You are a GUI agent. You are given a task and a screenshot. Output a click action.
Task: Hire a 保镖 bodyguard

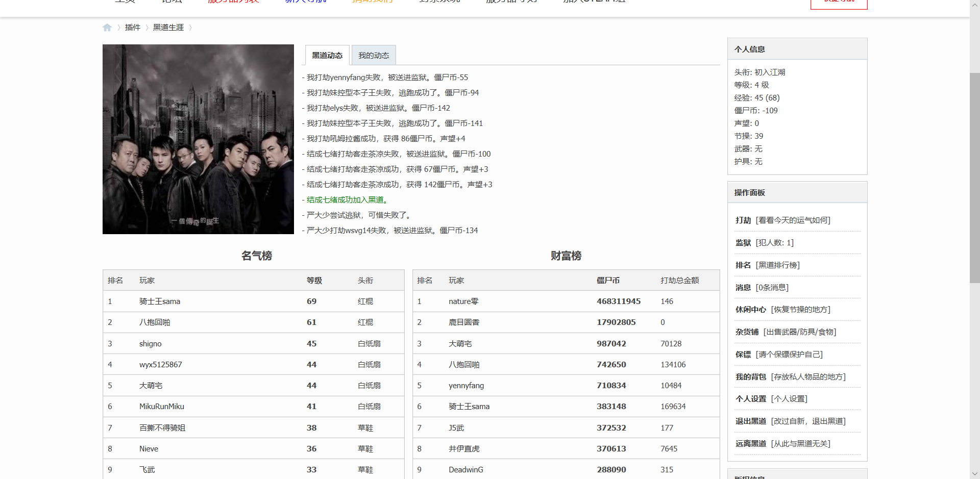point(743,354)
